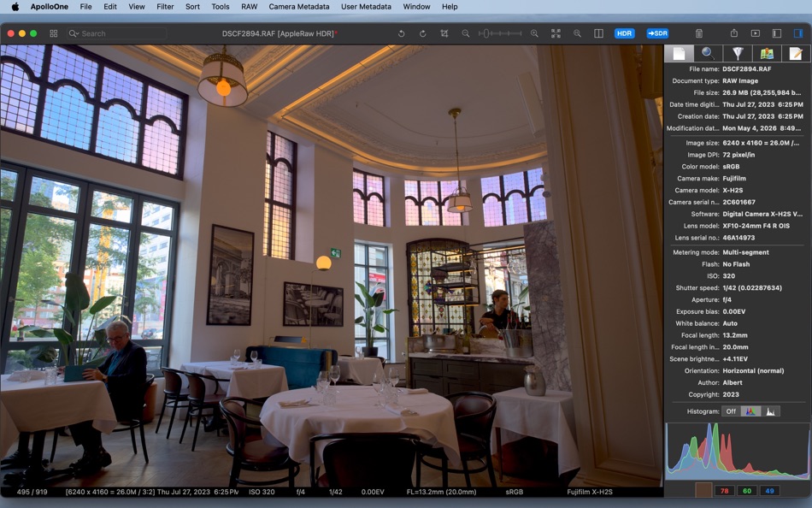Open the Tools menu

(220, 7)
